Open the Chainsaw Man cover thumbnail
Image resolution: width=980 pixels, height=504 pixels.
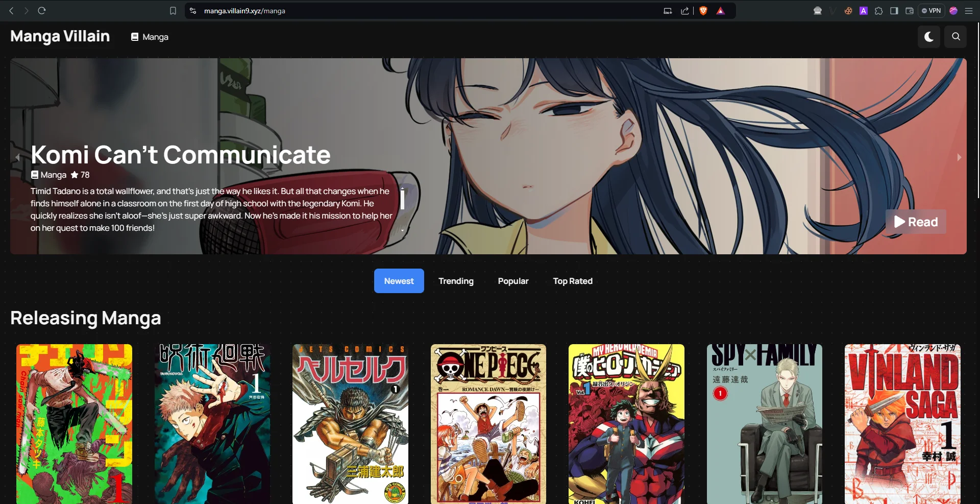point(75,424)
